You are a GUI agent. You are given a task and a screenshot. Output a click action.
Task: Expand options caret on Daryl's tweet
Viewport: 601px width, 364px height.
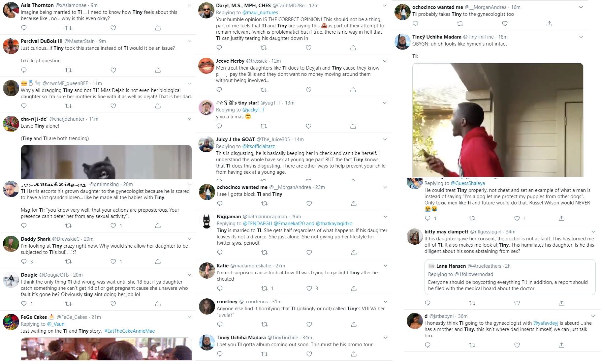[x=385, y=6]
